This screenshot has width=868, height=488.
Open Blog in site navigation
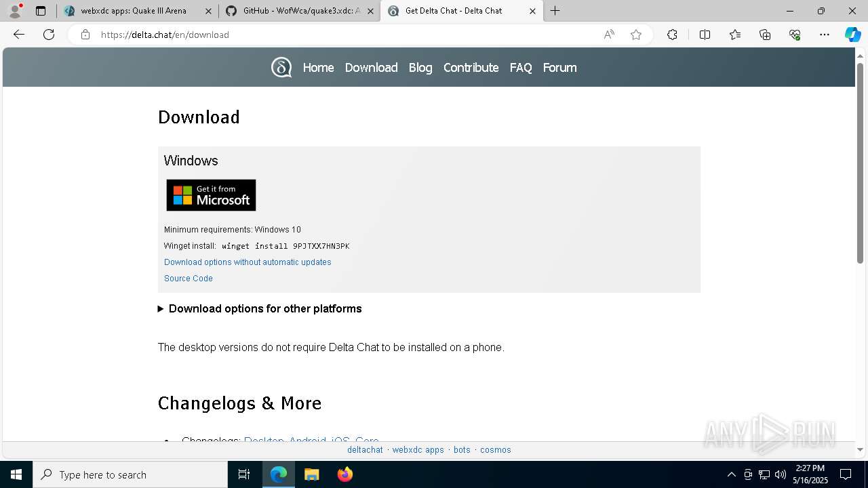click(420, 67)
